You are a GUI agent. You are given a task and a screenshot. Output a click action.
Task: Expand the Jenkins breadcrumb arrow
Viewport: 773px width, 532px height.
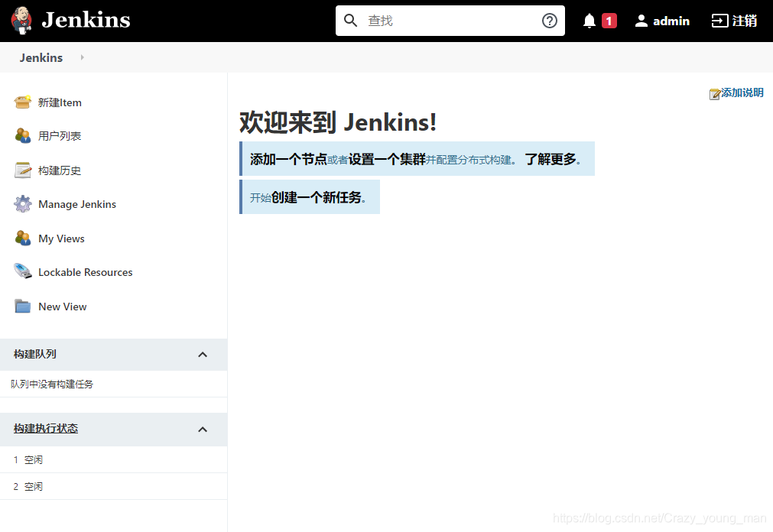(83, 57)
